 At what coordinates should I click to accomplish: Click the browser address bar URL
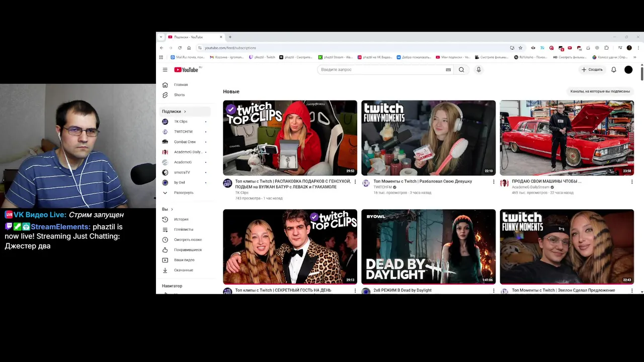[230, 48]
